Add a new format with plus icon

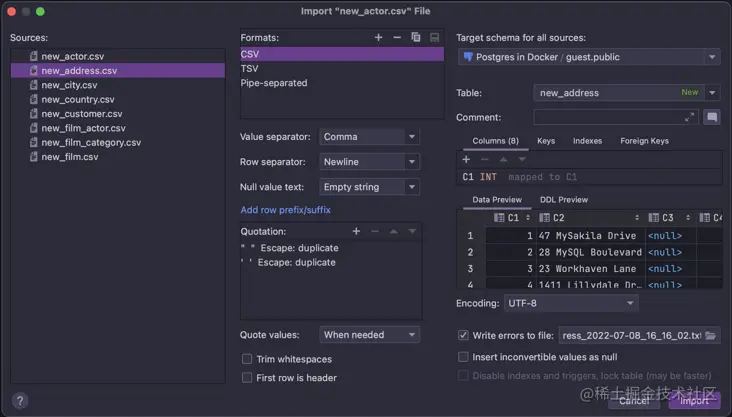pos(379,37)
